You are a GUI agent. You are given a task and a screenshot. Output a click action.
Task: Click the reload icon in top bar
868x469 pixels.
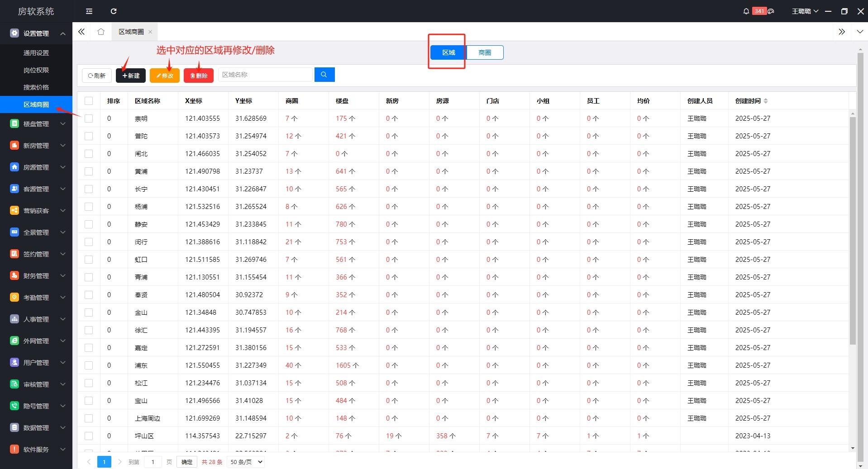114,11
